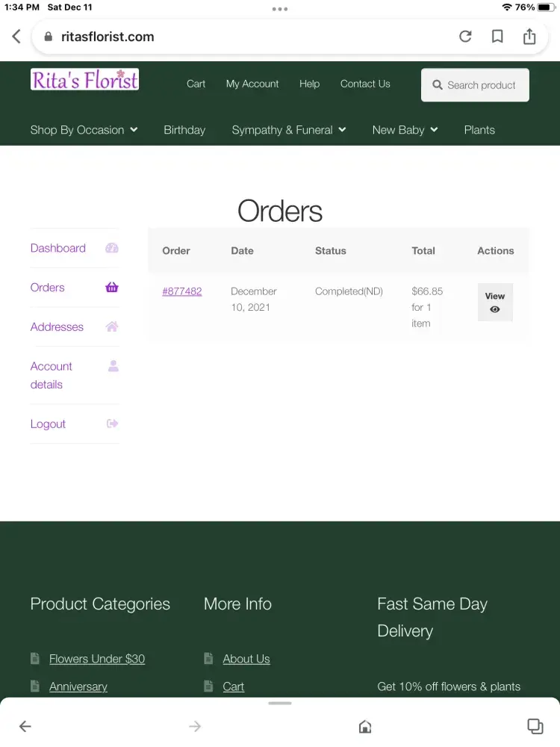
Task: Open the Plants menu item
Action: [x=479, y=129]
